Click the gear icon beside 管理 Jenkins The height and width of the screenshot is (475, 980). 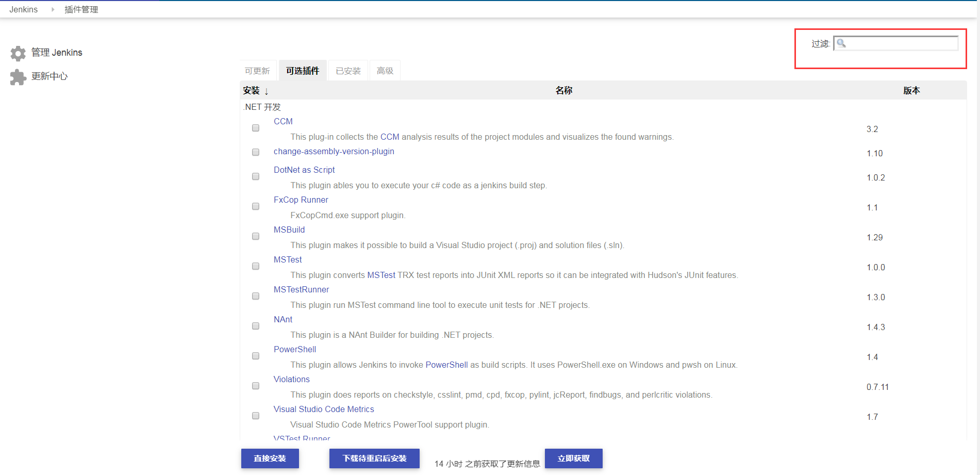18,53
